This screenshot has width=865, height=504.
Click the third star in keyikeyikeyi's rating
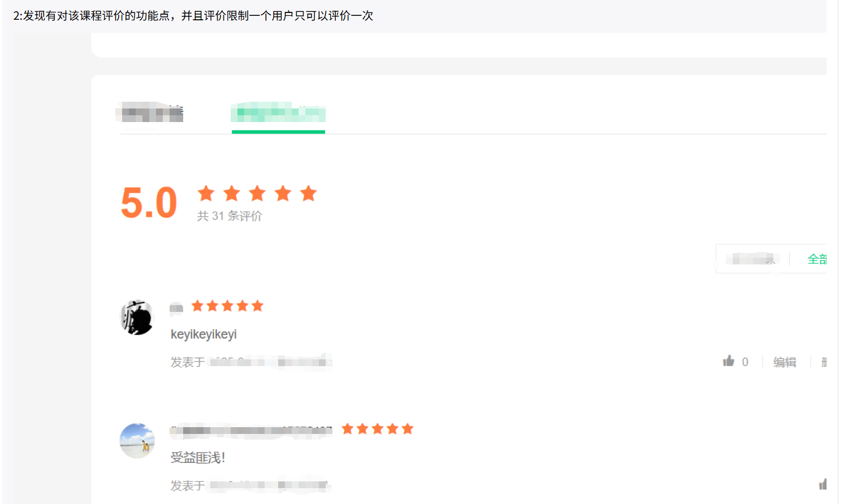(227, 306)
